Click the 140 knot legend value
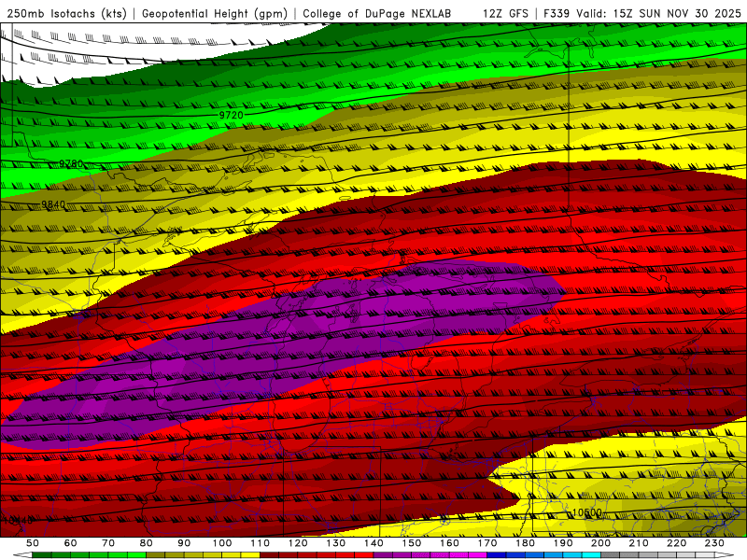The image size is (747, 560). point(373,543)
